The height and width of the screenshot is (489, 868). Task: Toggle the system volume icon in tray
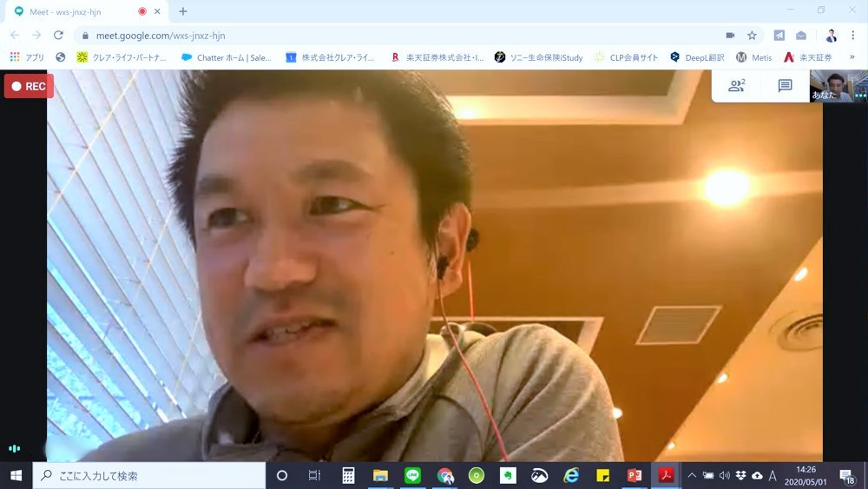(x=725, y=476)
